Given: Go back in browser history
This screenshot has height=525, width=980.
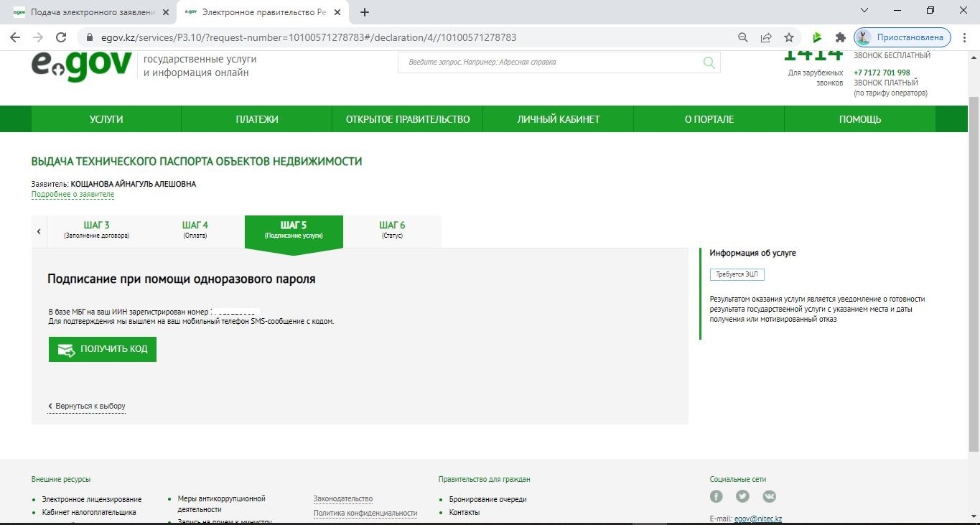Looking at the screenshot, I should 15,37.
